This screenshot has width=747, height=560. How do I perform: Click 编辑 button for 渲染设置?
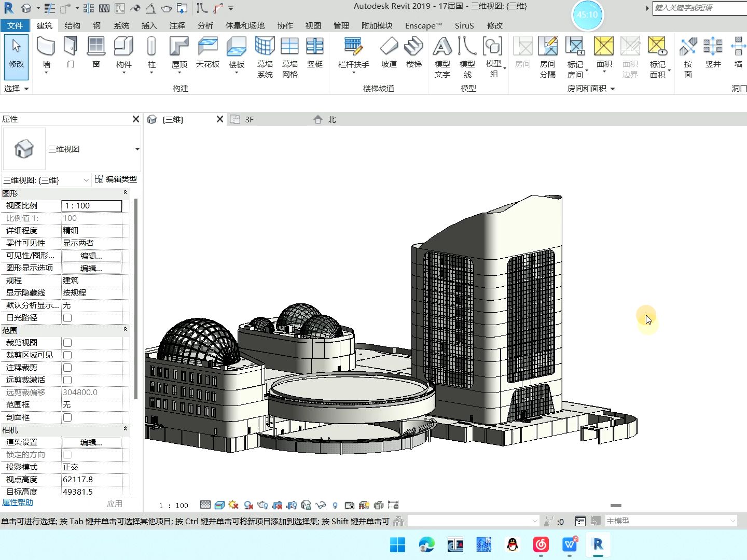(91, 442)
